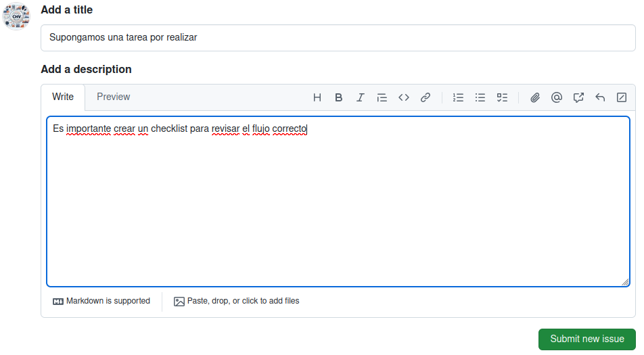Insert a saved reply via arrow icon
The image size is (644, 355).
point(600,97)
